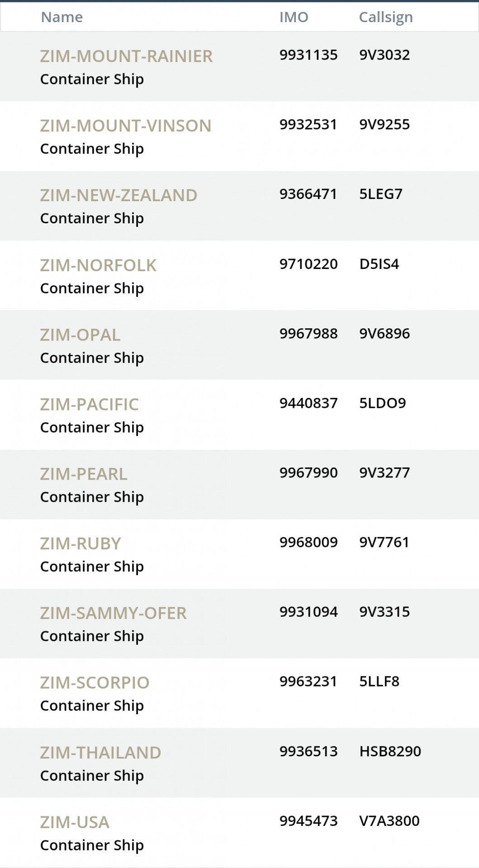Sort by the Name column header
The height and width of the screenshot is (868, 479).
(x=62, y=17)
